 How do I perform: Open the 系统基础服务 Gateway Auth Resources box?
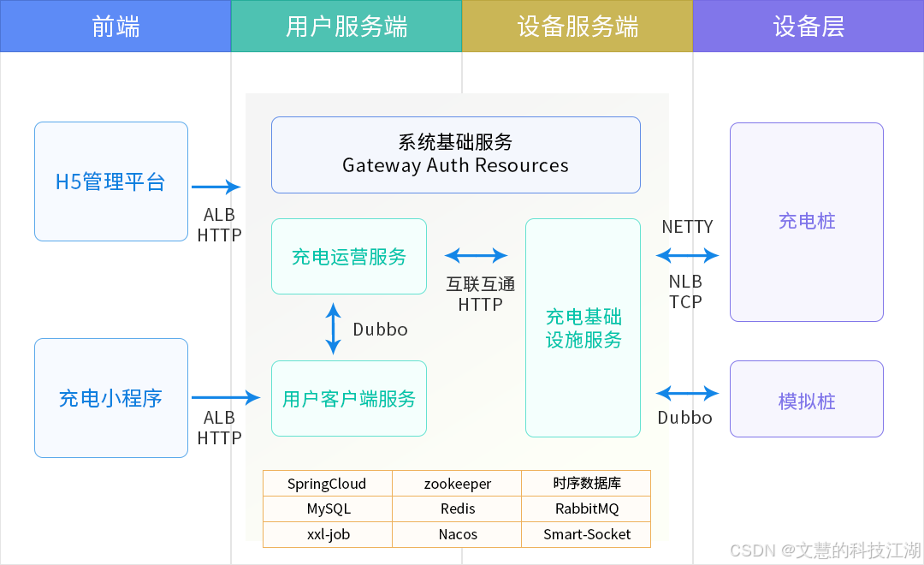click(456, 155)
